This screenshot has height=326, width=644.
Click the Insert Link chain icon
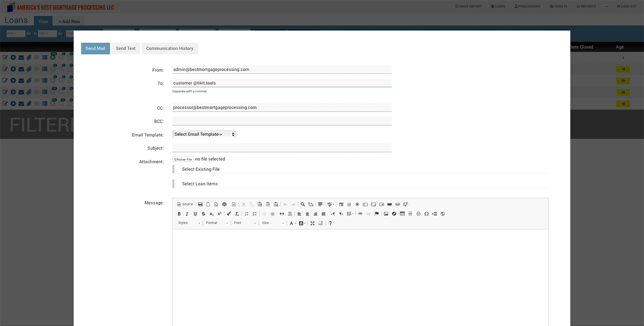coord(360,214)
